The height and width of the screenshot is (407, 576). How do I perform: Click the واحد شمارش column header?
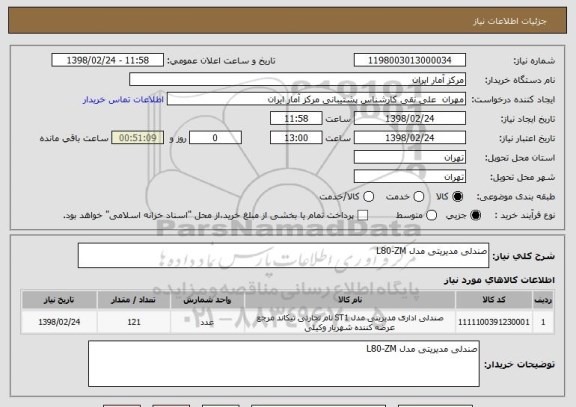coord(207,300)
